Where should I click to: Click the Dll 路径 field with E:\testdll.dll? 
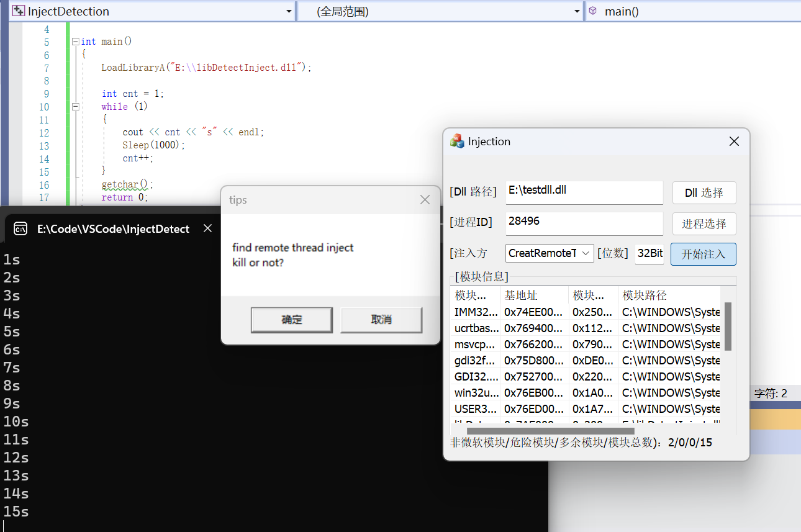pos(584,192)
